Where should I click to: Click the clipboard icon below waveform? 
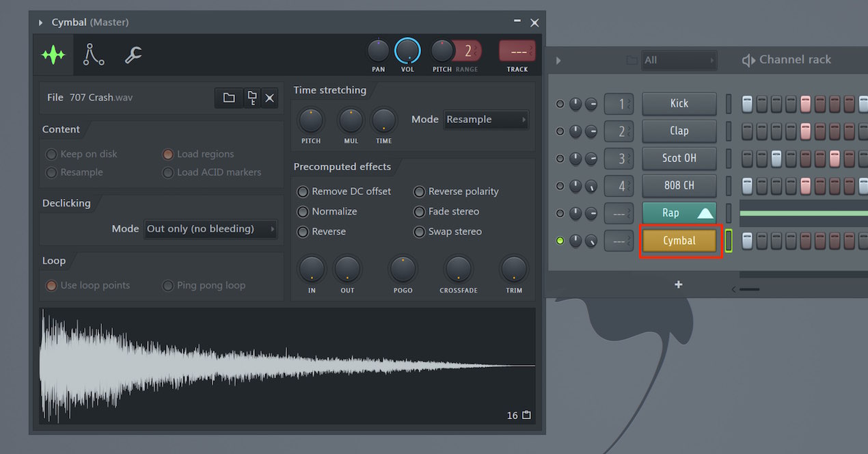click(526, 415)
